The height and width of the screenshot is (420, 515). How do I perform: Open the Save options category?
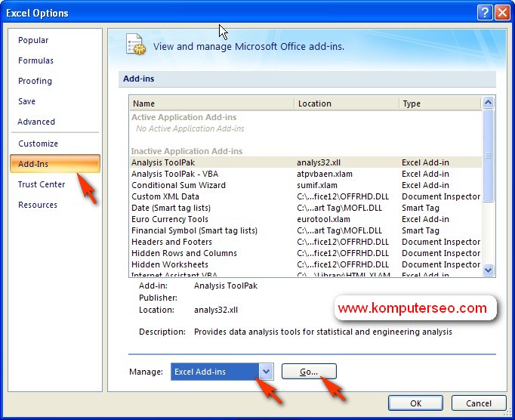click(26, 101)
